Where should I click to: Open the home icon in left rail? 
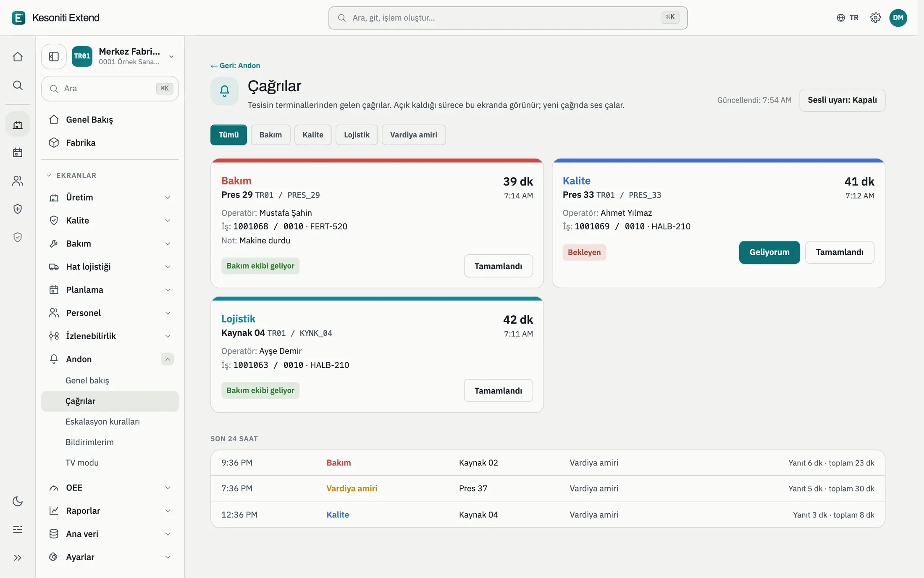point(18,57)
